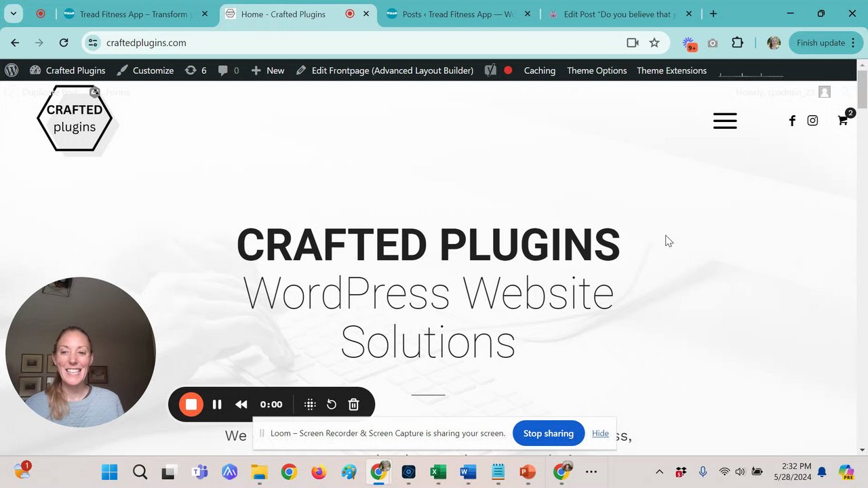The height and width of the screenshot is (488, 868).
Task: Bookmark this page with star icon
Action: pos(654,43)
